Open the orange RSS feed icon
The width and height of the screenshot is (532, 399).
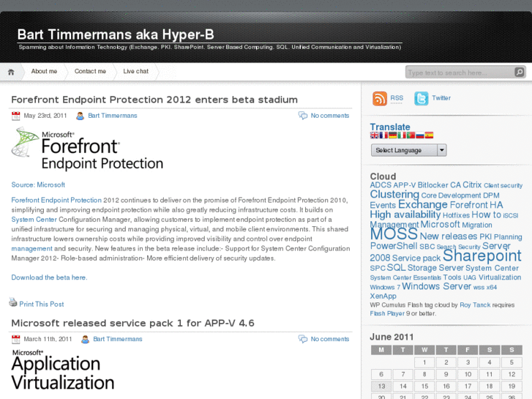(x=380, y=99)
